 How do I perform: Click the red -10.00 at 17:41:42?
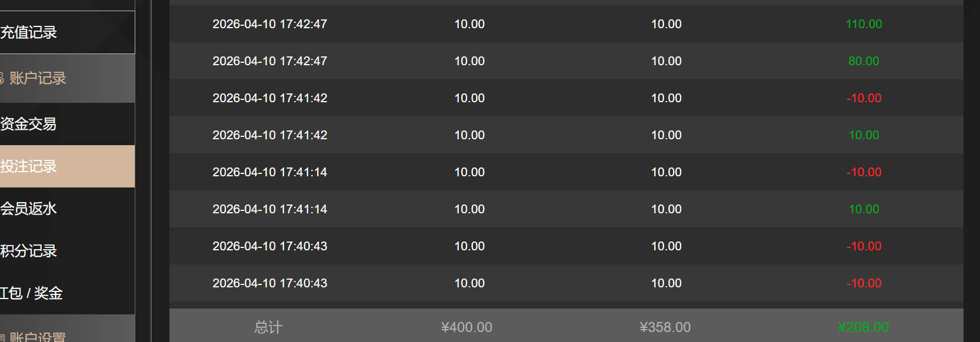pyautogui.click(x=864, y=98)
